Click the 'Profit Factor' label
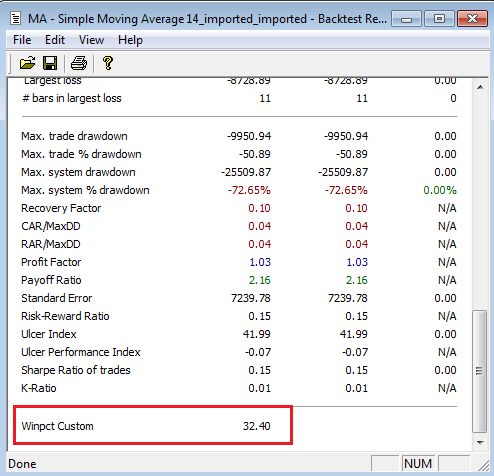The image size is (494, 476). [x=51, y=262]
